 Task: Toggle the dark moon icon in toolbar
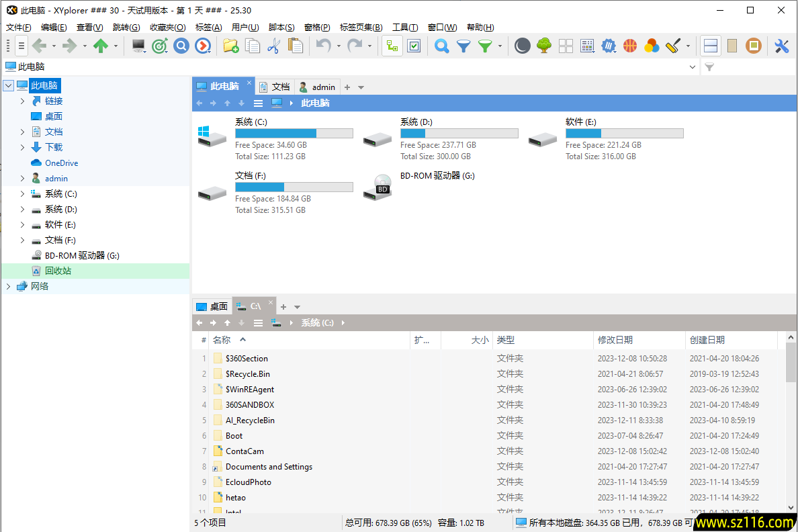[523, 46]
